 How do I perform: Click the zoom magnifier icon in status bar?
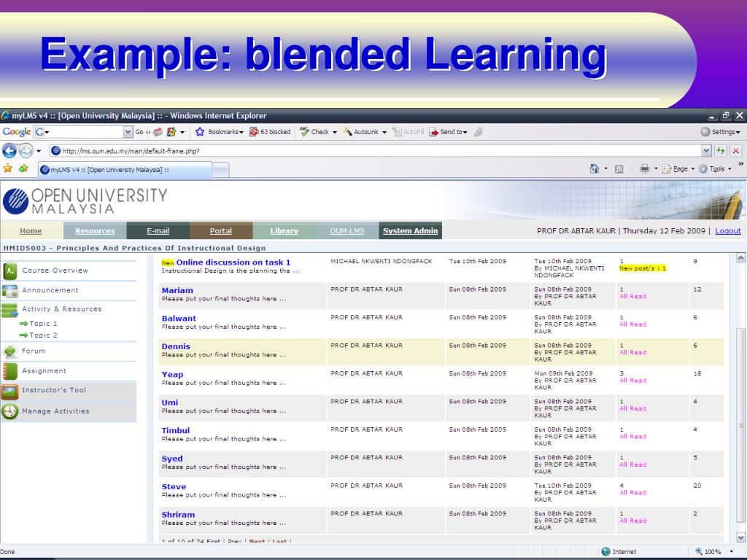(x=699, y=551)
